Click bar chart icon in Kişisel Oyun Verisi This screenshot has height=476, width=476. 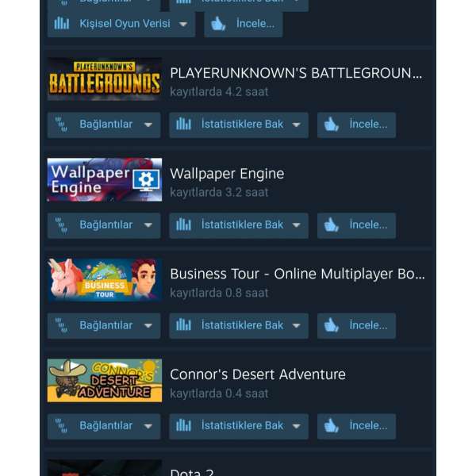pos(62,23)
